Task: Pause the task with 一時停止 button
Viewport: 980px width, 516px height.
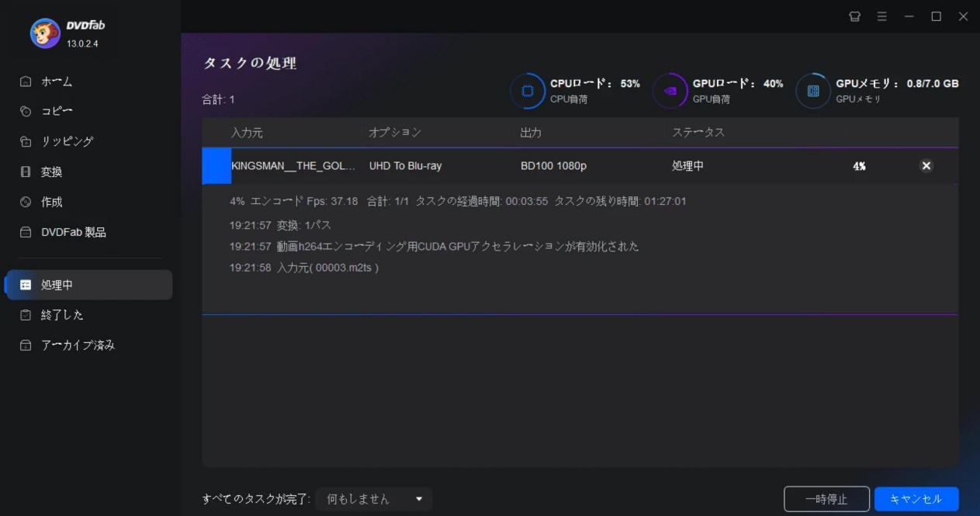Action: [x=826, y=499]
